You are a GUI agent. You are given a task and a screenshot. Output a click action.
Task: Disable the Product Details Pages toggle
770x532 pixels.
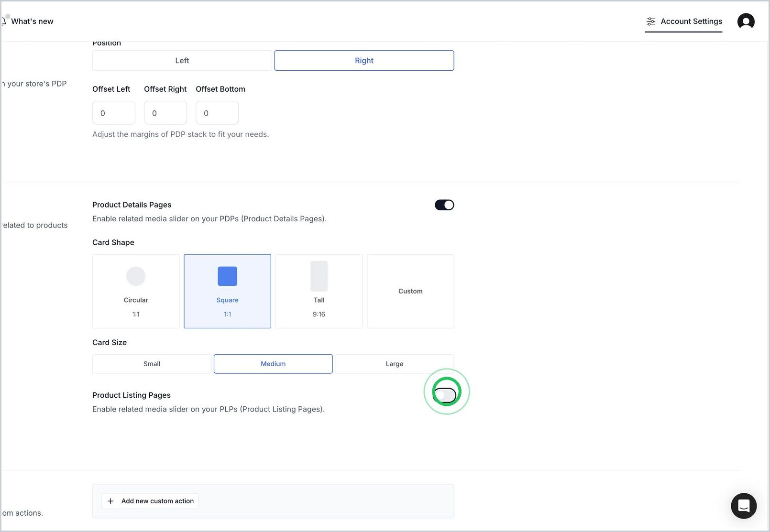[444, 205]
